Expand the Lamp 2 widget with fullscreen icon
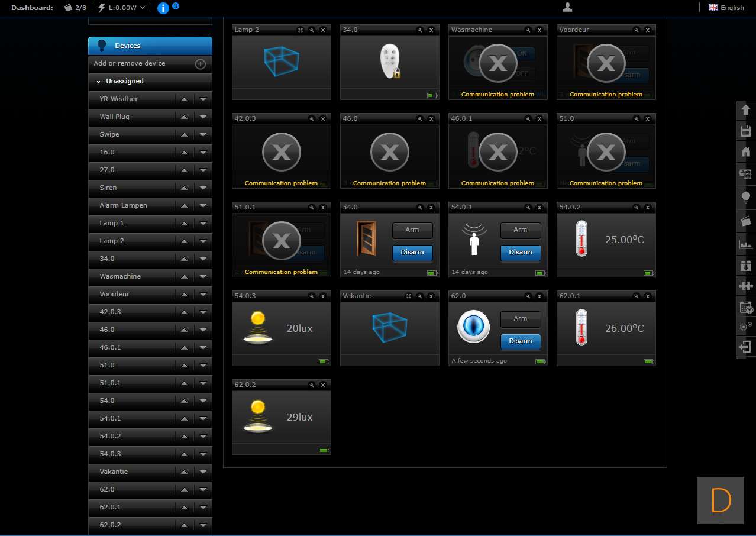 coord(301,30)
